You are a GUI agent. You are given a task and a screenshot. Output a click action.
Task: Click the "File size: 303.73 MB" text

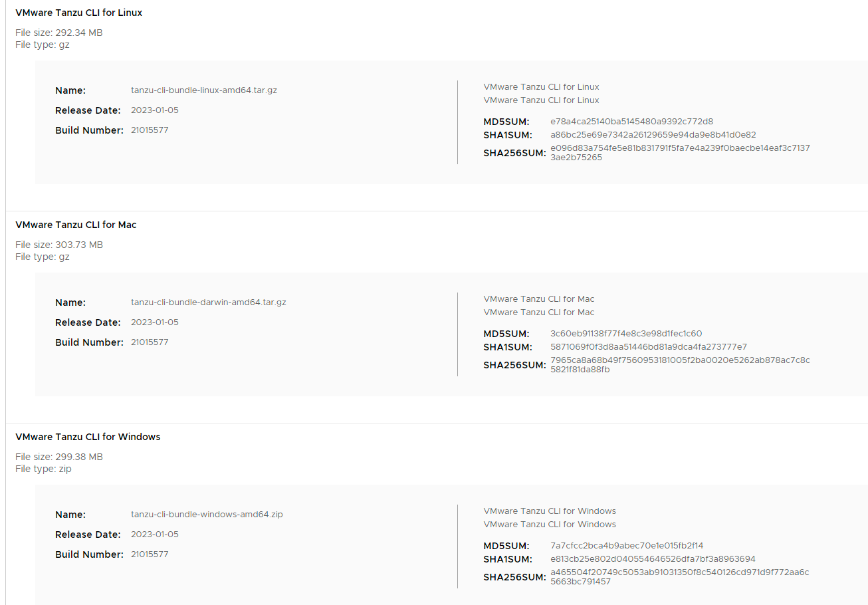pyautogui.click(x=59, y=245)
